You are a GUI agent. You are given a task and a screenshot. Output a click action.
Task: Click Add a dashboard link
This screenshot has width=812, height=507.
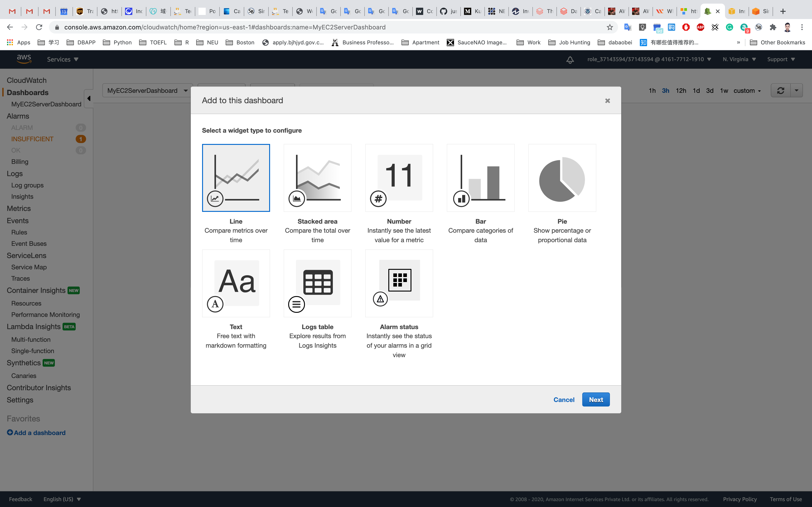(36, 433)
